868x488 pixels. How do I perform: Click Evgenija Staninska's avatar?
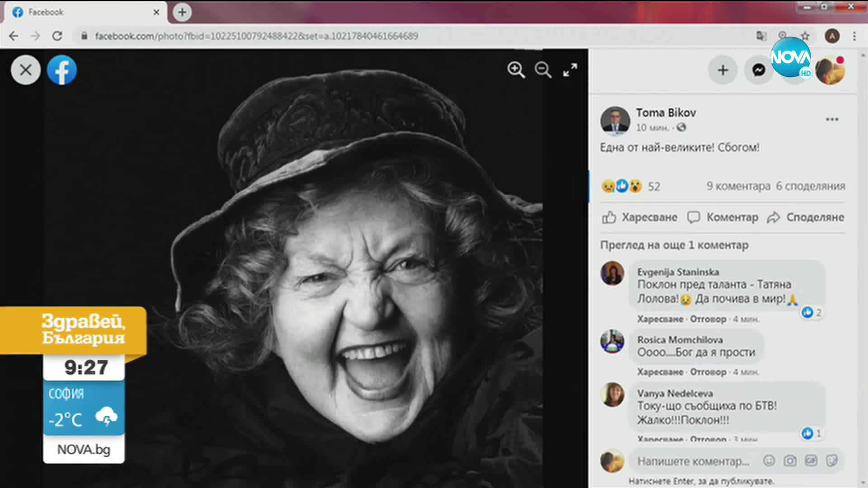point(613,273)
